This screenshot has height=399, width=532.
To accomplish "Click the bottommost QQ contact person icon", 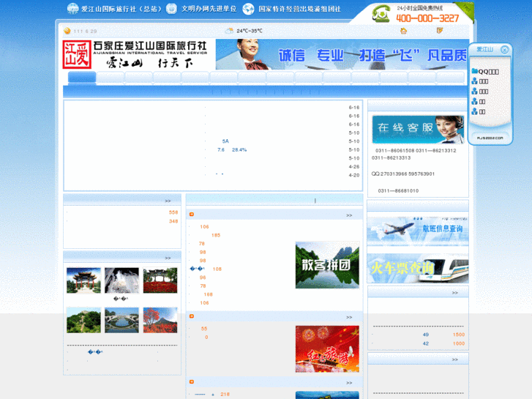I will pyautogui.click(x=474, y=111).
